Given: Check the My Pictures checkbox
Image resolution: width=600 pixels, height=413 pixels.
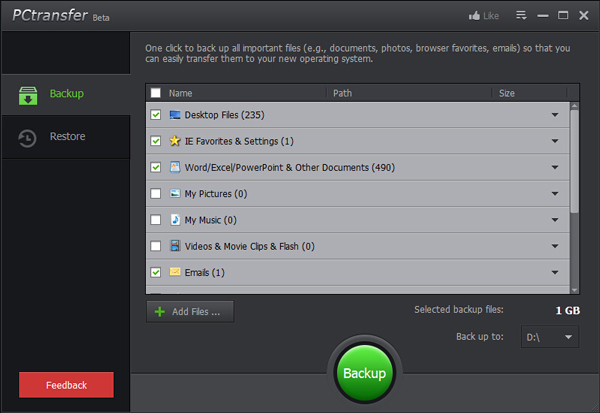Looking at the screenshot, I should point(156,193).
